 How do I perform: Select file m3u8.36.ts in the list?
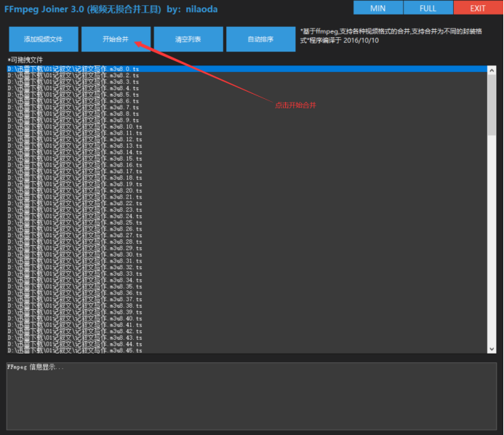(x=247, y=293)
